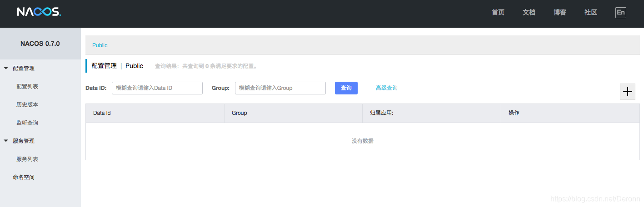Select the Public namespace tab
This screenshot has height=207, width=644.
point(100,45)
